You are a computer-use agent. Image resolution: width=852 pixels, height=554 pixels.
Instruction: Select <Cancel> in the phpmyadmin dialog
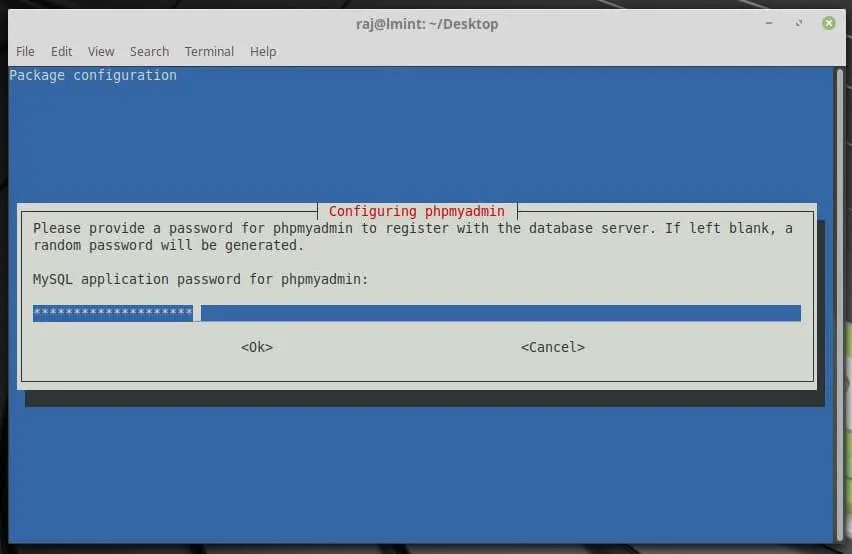coord(553,347)
